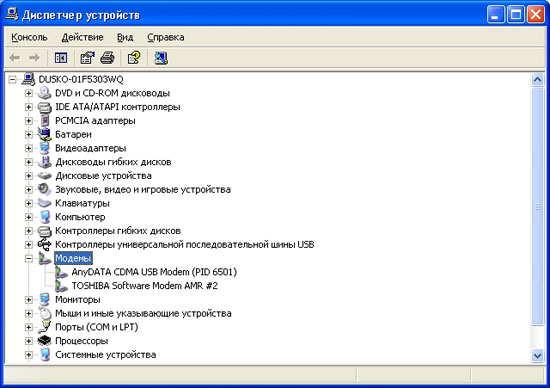550x388 pixels.
Task: Expand the Порты (COM и LPT) node
Action: pos(29,327)
